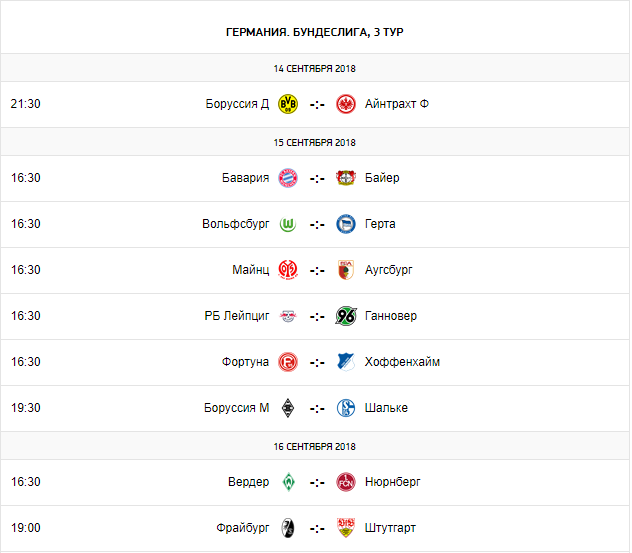Open the Хоффенхайм team link

402,362
